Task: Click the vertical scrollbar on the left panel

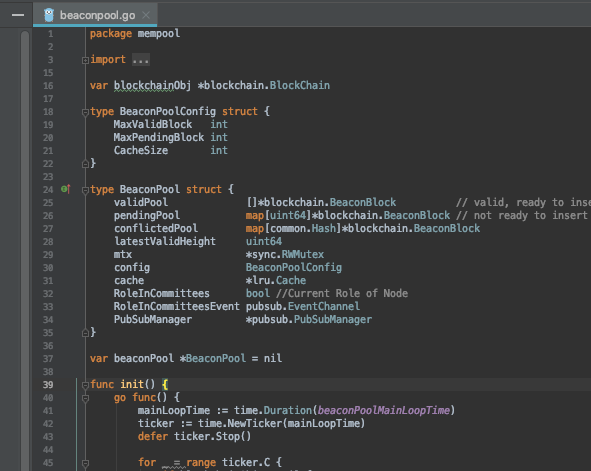Action: 25,249
